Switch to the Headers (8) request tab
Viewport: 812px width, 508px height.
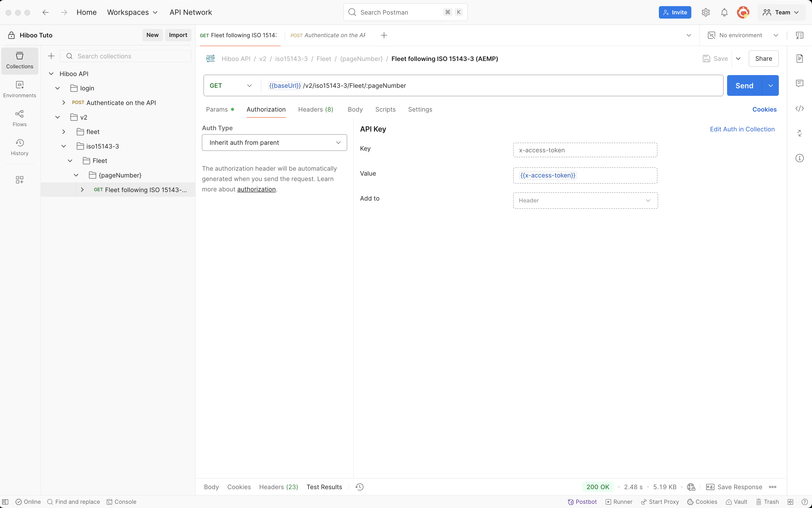tap(315, 109)
